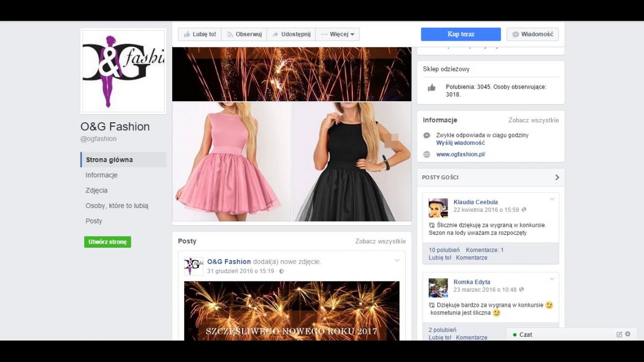Viewport: 644px width, 362px height.
Task: Click the post type icon before Dziękuje bardzo
Action: pyautogui.click(x=432, y=305)
